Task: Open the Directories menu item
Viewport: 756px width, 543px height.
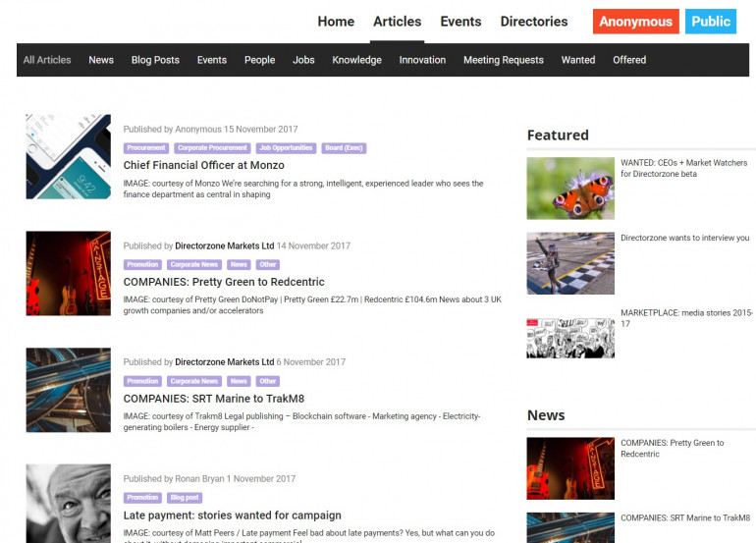Action: [x=534, y=22]
